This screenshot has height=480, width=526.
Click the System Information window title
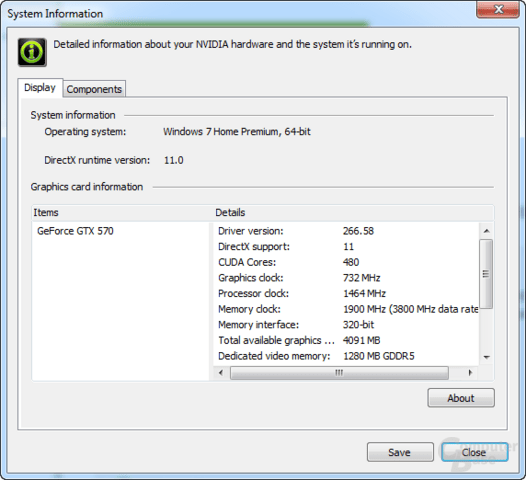point(55,14)
